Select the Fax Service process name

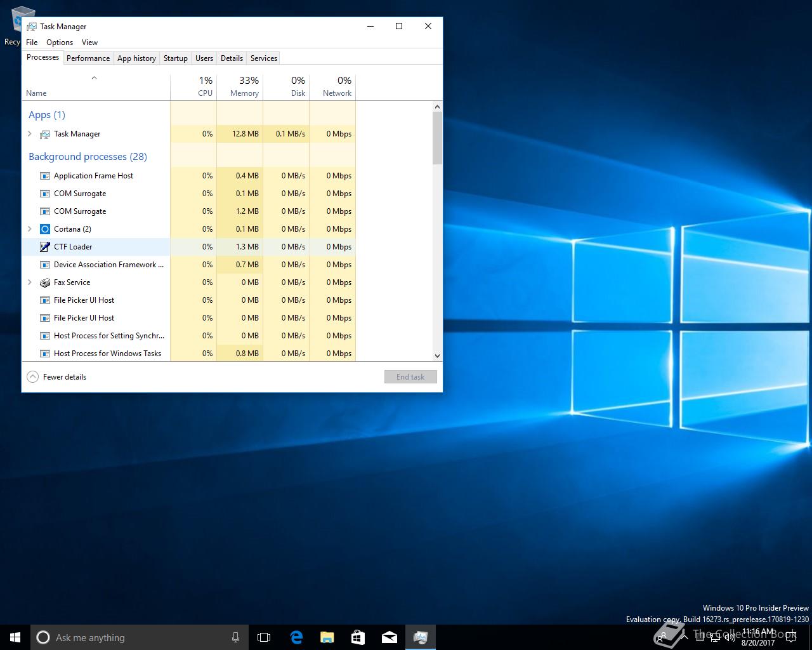tap(72, 282)
